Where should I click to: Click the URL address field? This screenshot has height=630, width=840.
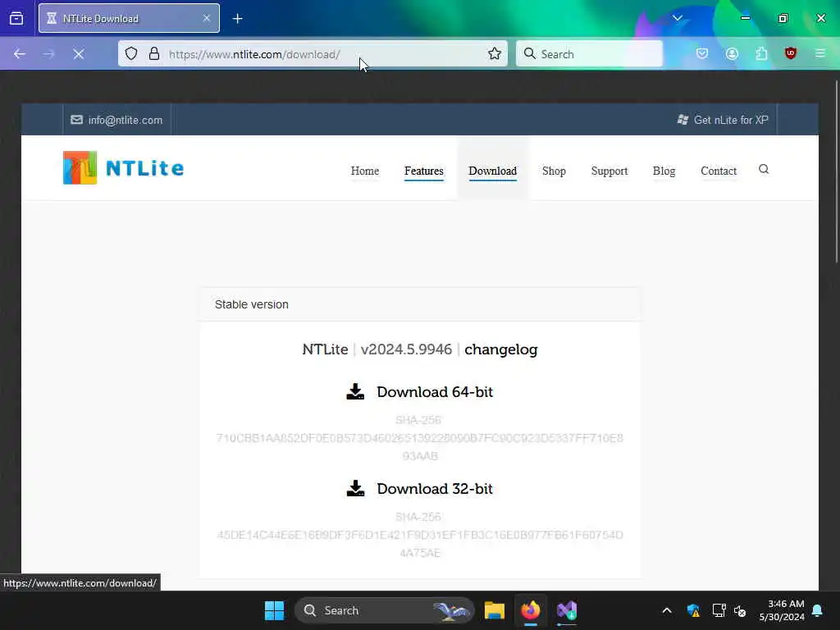tap(313, 54)
